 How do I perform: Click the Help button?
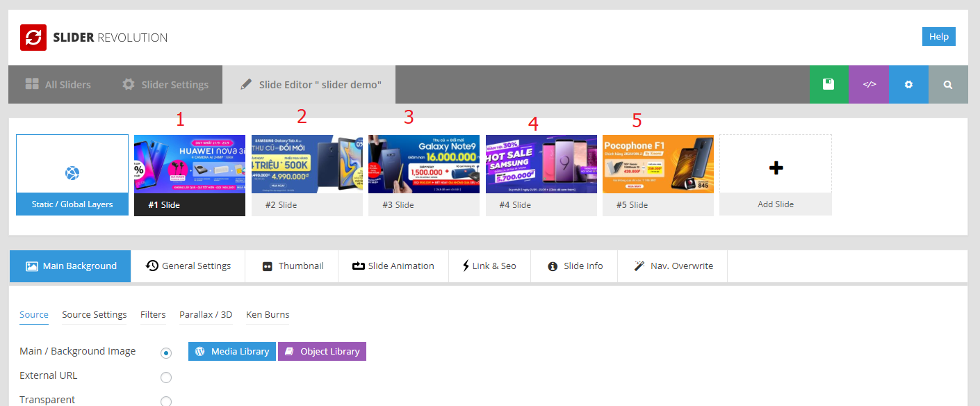[x=939, y=37]
